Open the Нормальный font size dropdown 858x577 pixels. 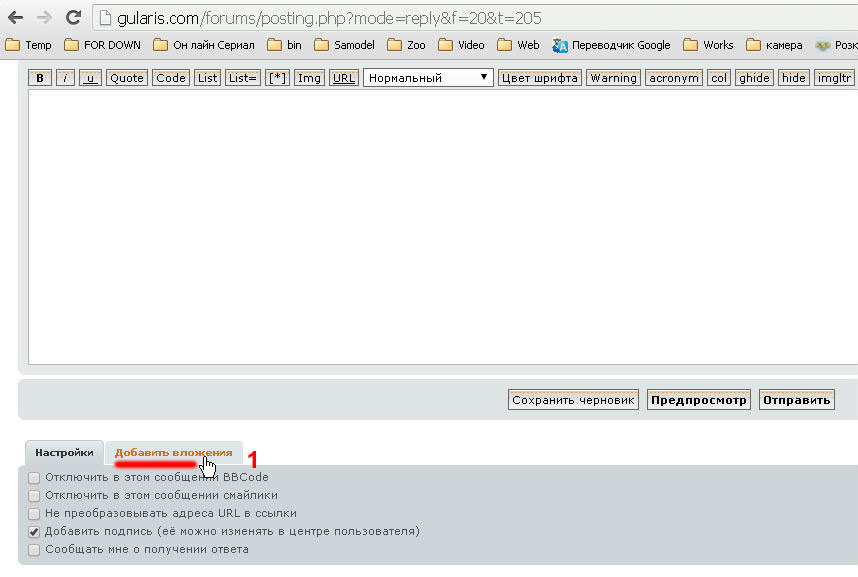tap(428, 78)
